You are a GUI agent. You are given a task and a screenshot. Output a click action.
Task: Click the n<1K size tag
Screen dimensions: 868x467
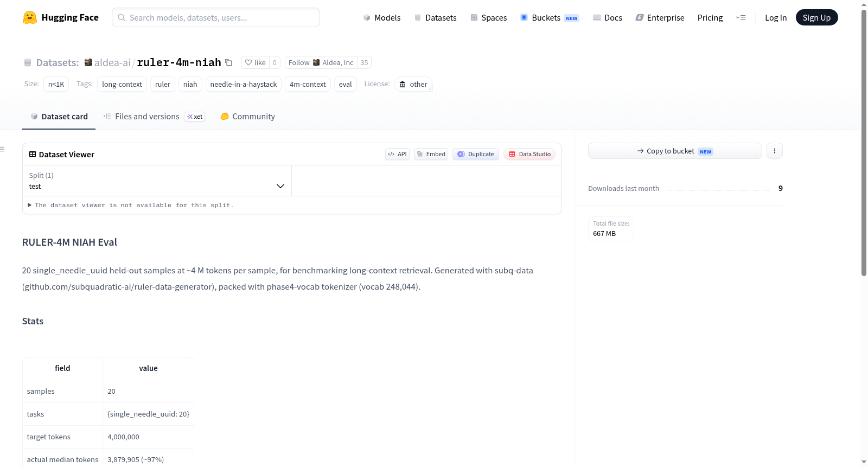tap(56, 84)
